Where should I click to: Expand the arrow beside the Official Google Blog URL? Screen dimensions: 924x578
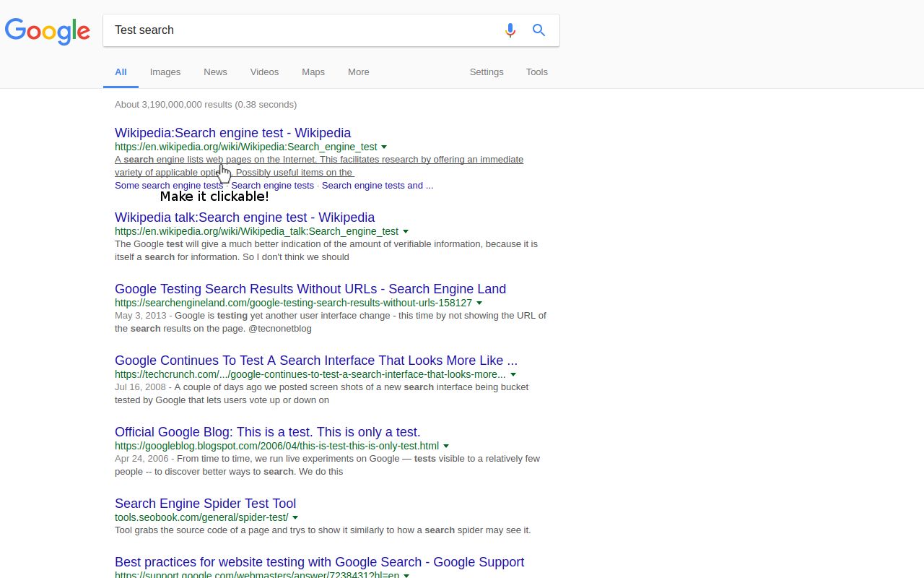point(446,446)
